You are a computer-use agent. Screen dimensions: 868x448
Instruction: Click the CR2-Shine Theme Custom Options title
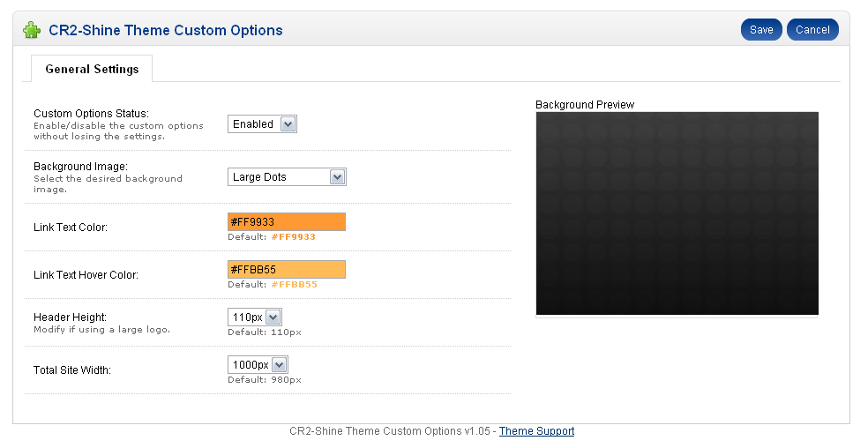point(166,30)
